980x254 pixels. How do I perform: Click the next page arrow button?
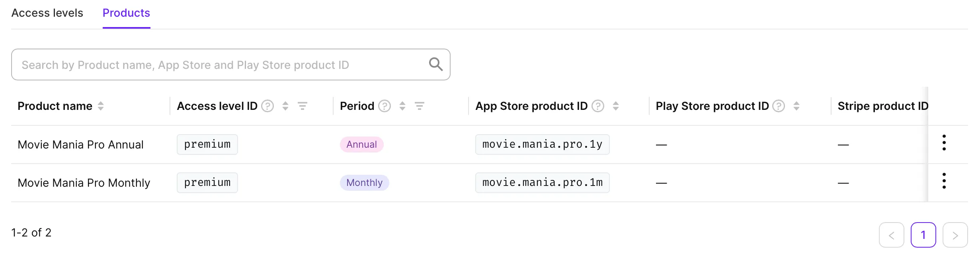955,235
